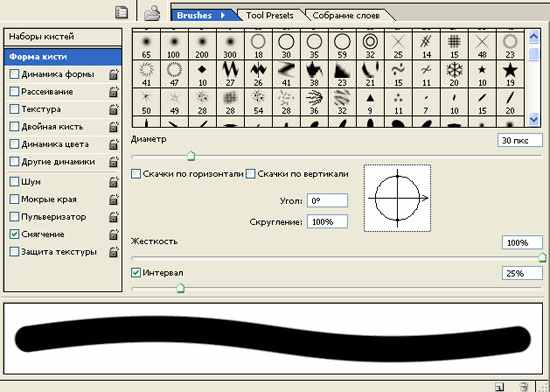Click the lock icon next to Шум
The image size is (550, 392).
pos(113,182)
